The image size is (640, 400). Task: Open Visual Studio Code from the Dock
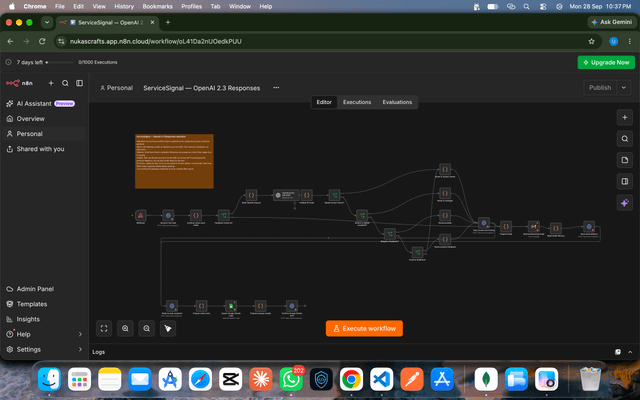(x=382, y=379)
